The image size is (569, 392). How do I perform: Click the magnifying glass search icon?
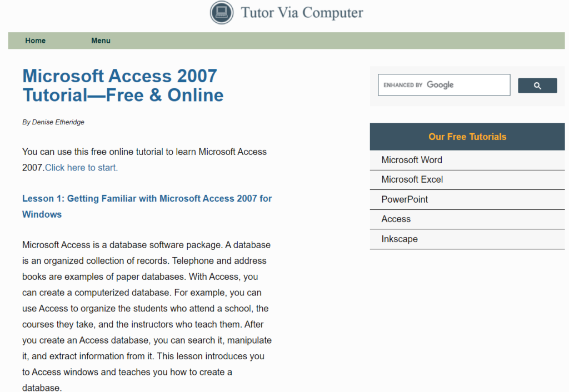tap(537, 86)
